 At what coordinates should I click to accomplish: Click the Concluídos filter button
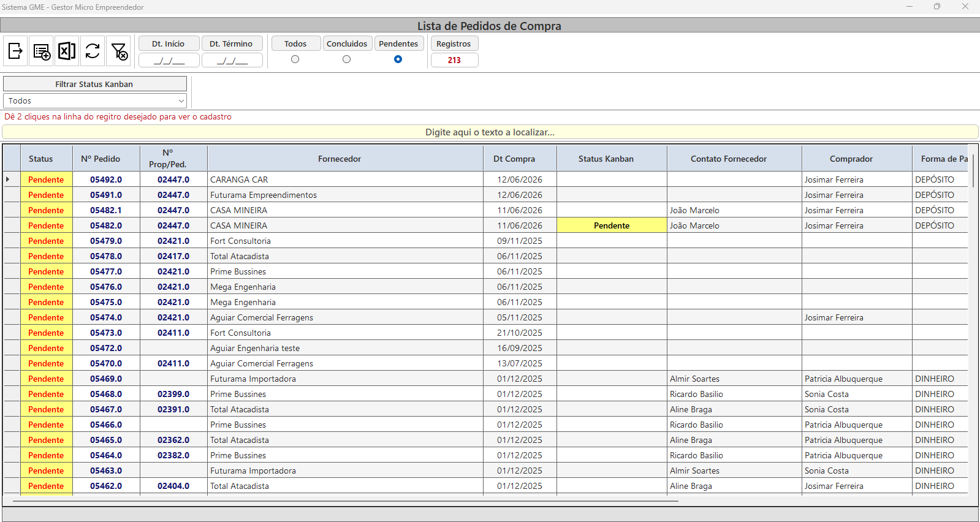pos(347,43)
